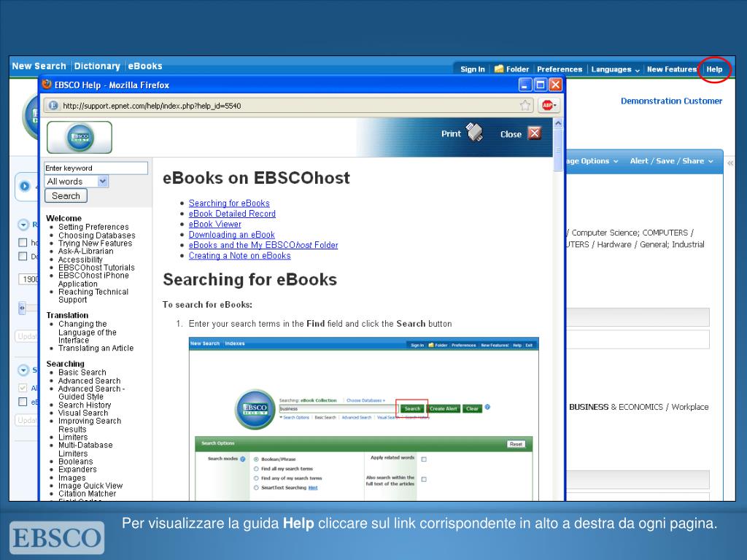The width and height of the screenshot is (747, 560).
Task: Open New Features in top bar
Action: tap(672, 69)
